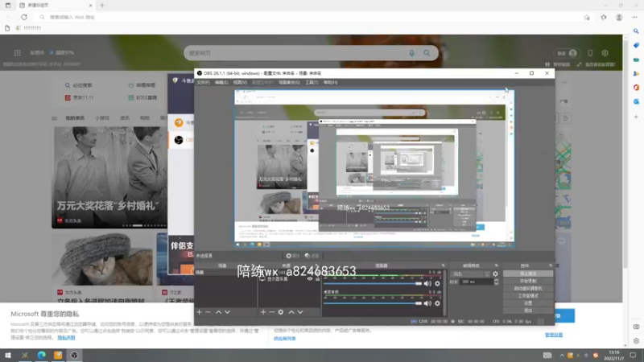Open Edge tab actions menu button
The image size is (644, 362).
[8, 6]
